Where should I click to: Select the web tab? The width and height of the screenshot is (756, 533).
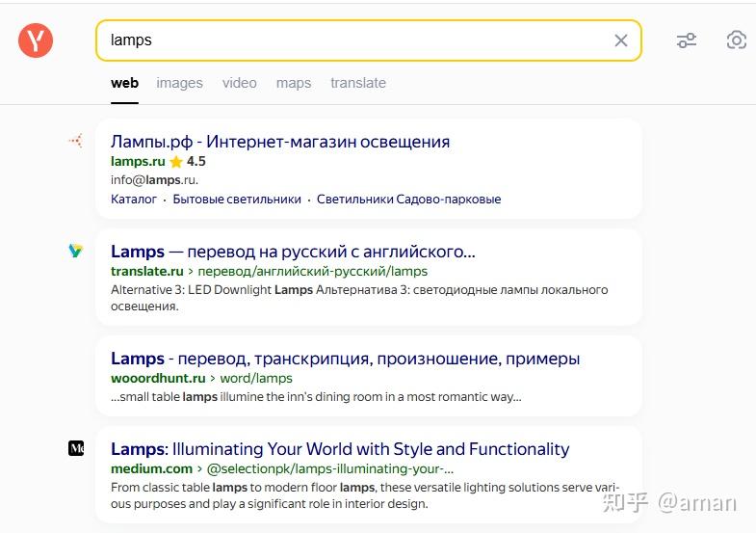click(x=124, y=83)
